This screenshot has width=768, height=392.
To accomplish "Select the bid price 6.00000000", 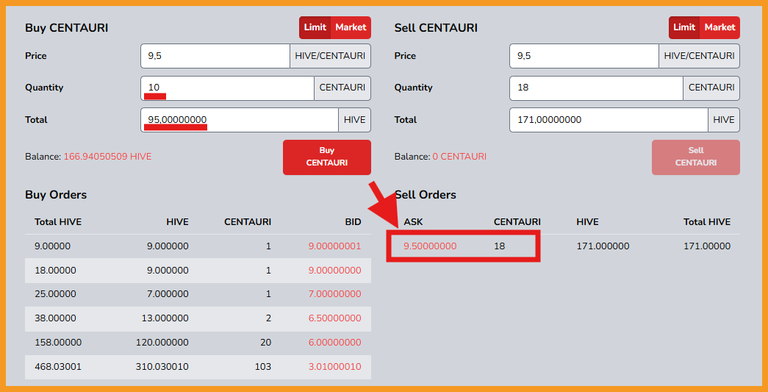I will click(335, 343).
